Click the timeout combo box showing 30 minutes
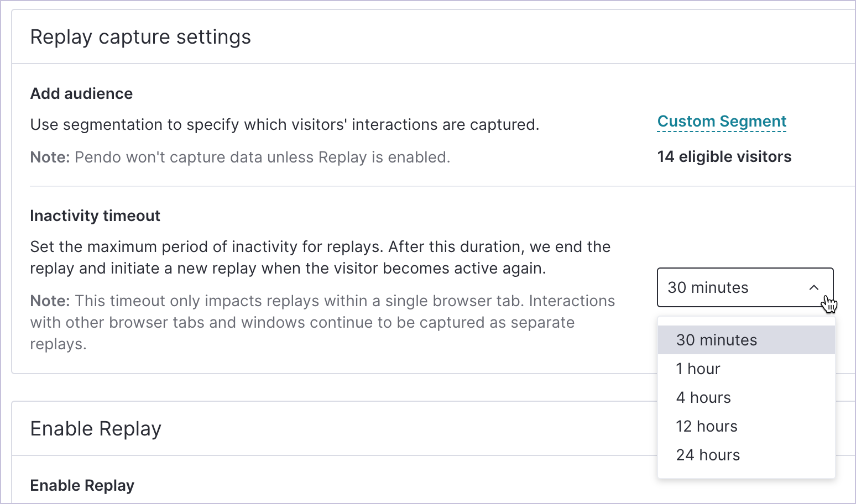Screen dimensions: 856x504 coord(745,287)
